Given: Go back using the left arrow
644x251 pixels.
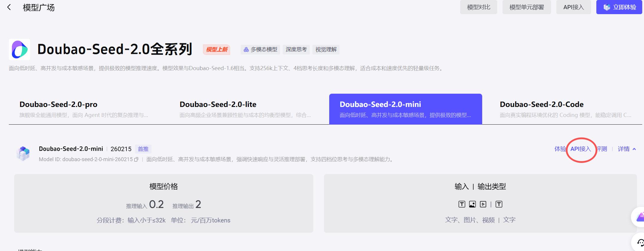Looking at the screenshot, I should [x=9, y=7].
